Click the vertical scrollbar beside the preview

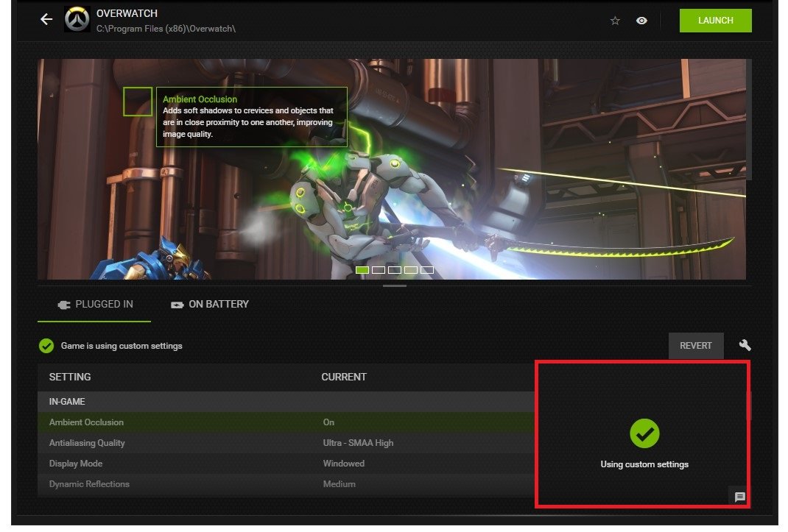pos(749,119)
